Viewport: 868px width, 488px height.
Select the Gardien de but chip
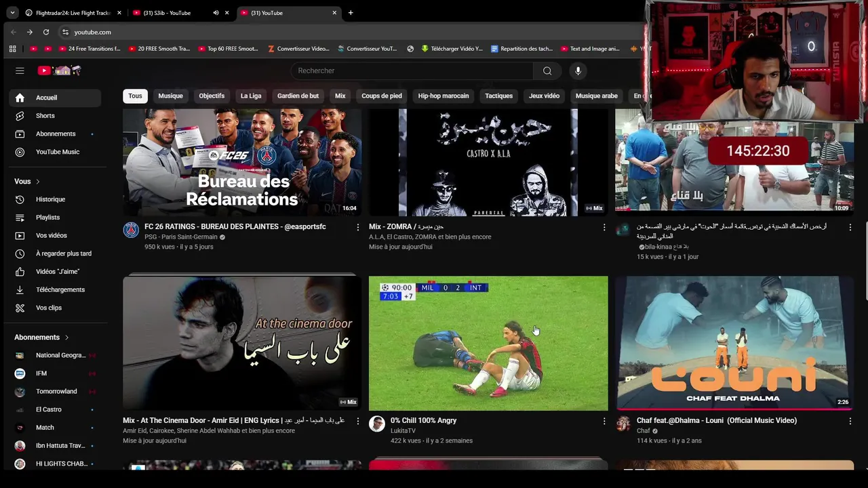click(298, 96)
